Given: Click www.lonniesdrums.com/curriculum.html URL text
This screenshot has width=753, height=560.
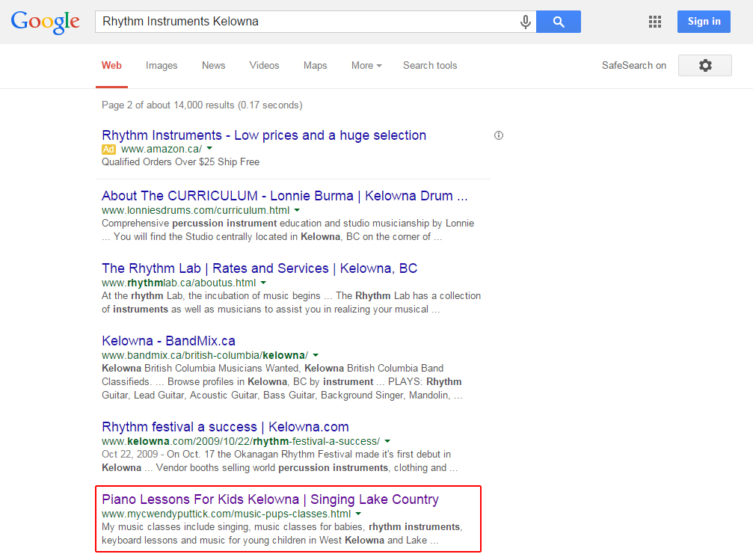Looking at the screenshot, I should coord(195,210).
